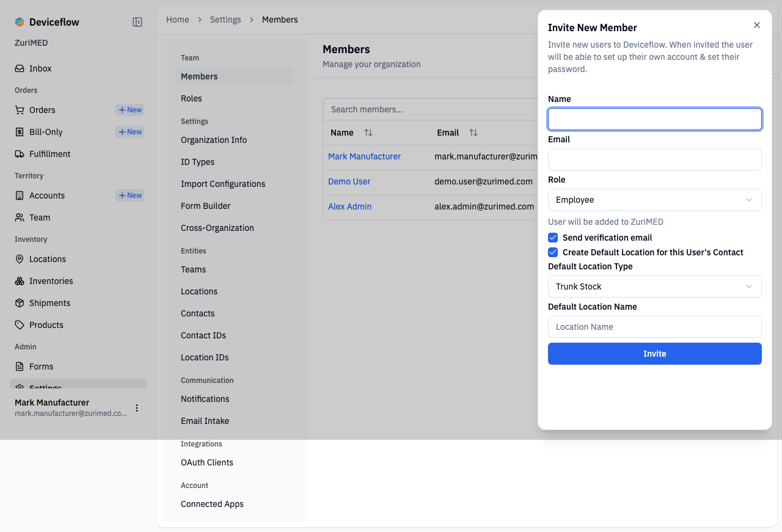Open Alex Admin member link

pos(349,206)
